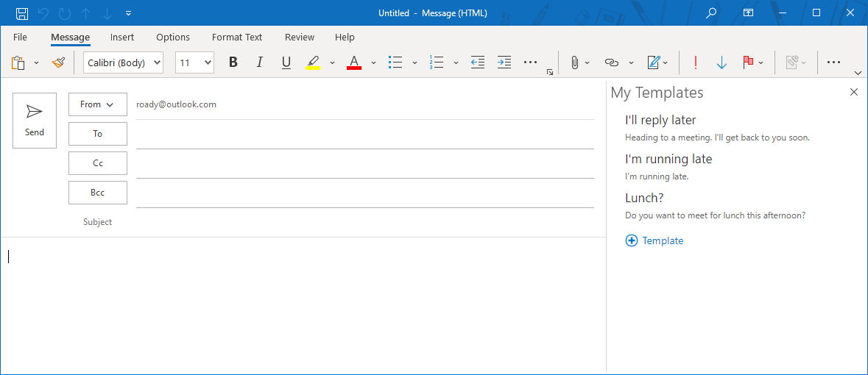Apply red font color
Viewport: 868px width, 375px height.
[353, 63]
